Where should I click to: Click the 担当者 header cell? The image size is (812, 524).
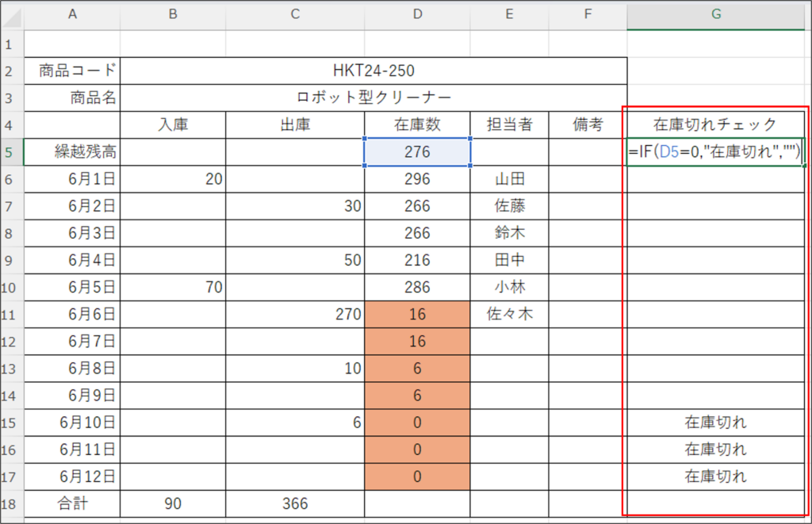[510, 124]
